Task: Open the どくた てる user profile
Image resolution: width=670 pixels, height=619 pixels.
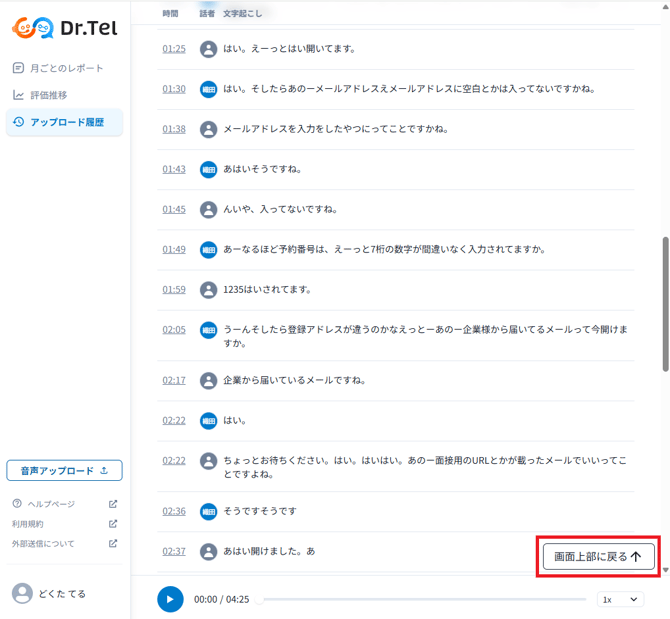Action: [x=49, y=594]
